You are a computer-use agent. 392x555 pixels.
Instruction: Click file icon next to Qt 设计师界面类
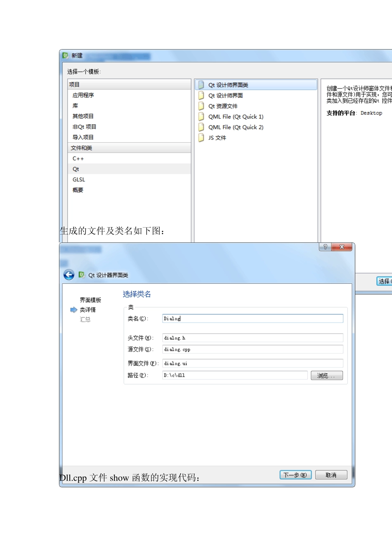pos(201,85)
